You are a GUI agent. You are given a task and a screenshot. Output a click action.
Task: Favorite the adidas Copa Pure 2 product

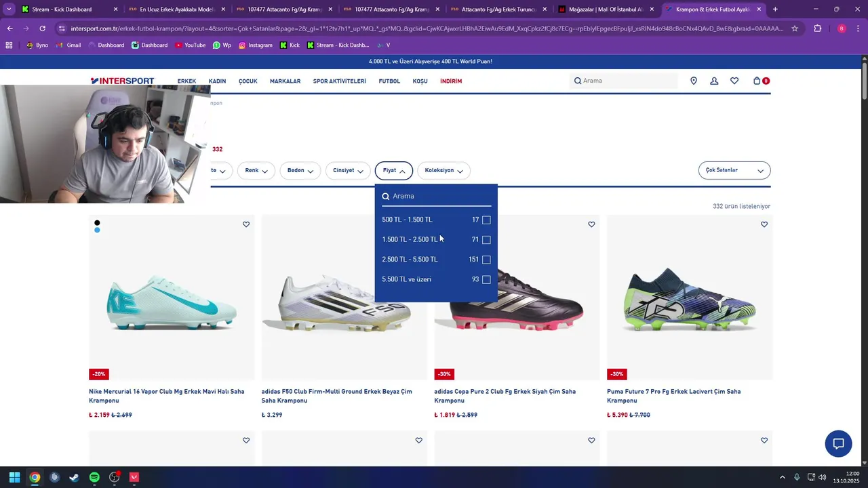tap(591, 224)
